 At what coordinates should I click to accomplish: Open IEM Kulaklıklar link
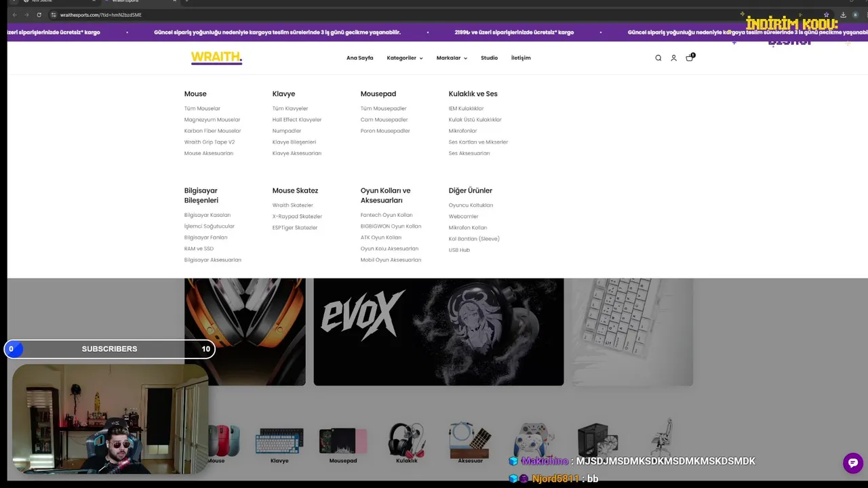466,108
